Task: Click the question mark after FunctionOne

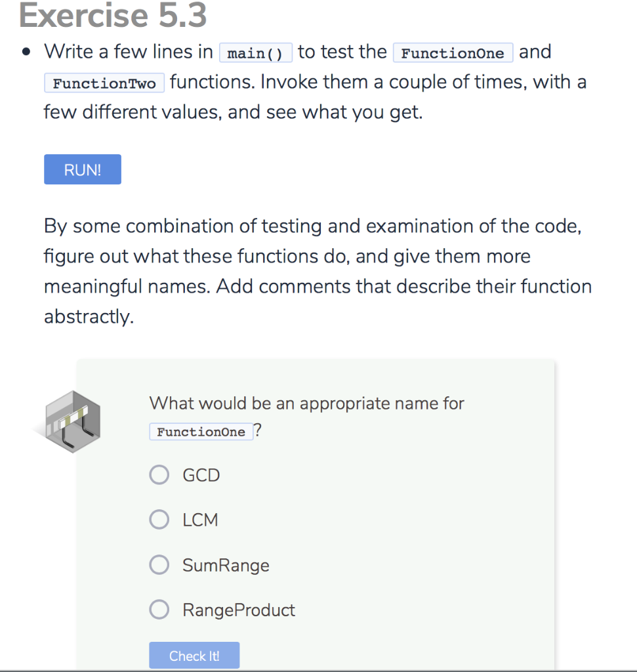Action: click(258, 430)
